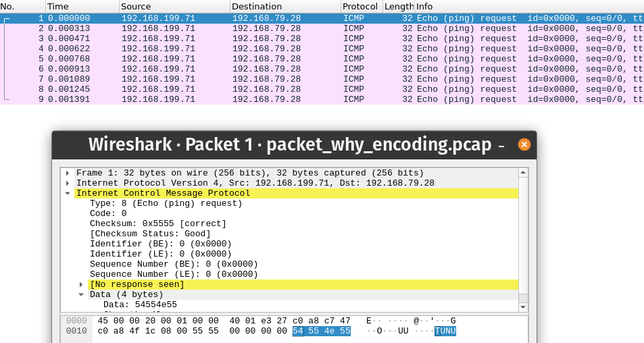Select the Identifier (LE) field

pos(161,254)
